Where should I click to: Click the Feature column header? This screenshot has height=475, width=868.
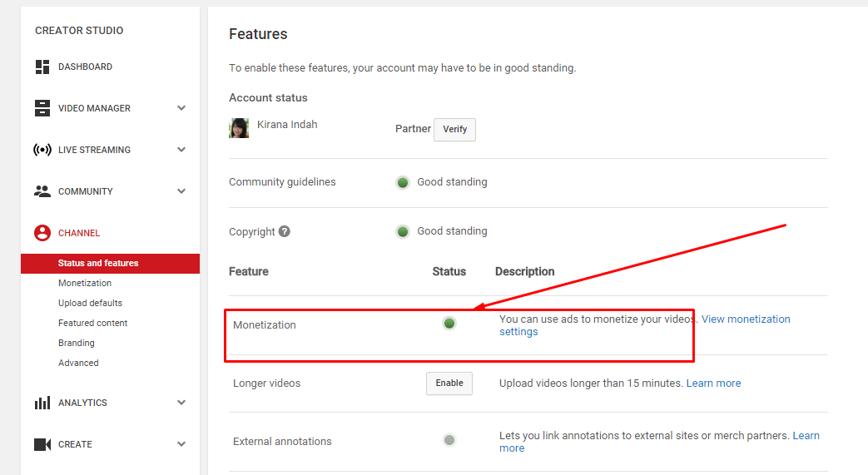click(249, 272)
